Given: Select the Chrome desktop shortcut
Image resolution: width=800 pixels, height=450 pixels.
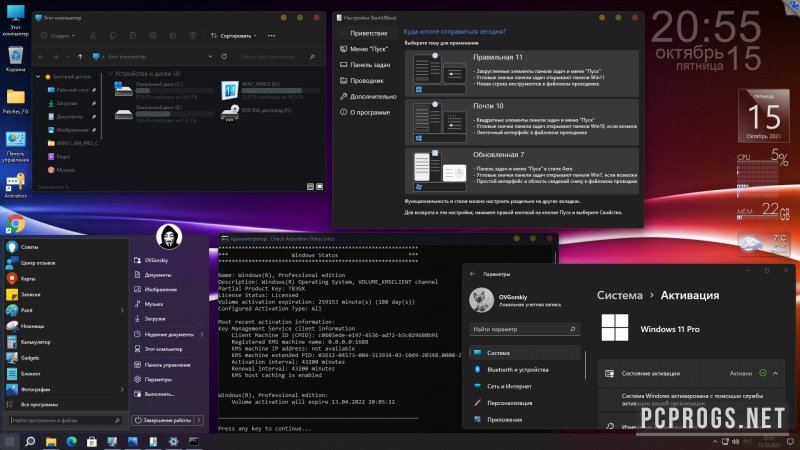Looking at the screenshot, I should coord(15,223).
